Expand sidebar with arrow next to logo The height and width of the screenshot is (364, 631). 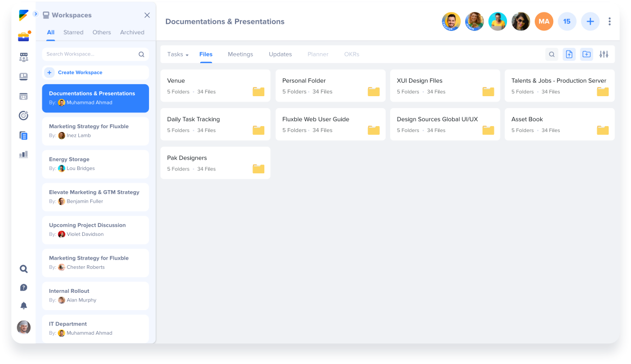click(x=35, y=14)
